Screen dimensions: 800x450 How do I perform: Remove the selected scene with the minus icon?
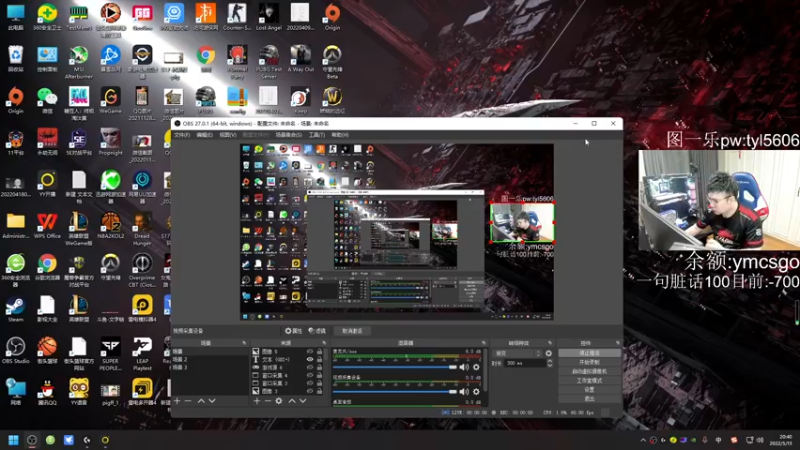(188, 401)
